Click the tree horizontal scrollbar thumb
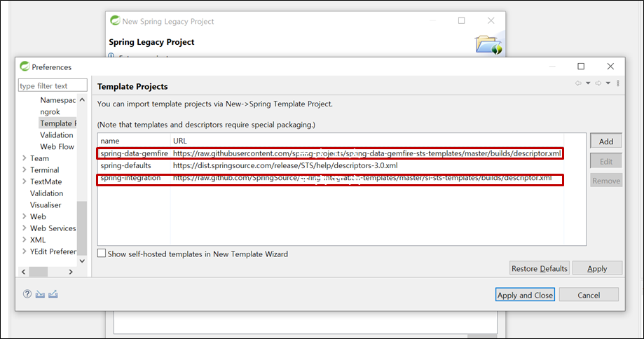Image resolution: width=644 pixels, height=339 pixels. [x=39, y=272]
